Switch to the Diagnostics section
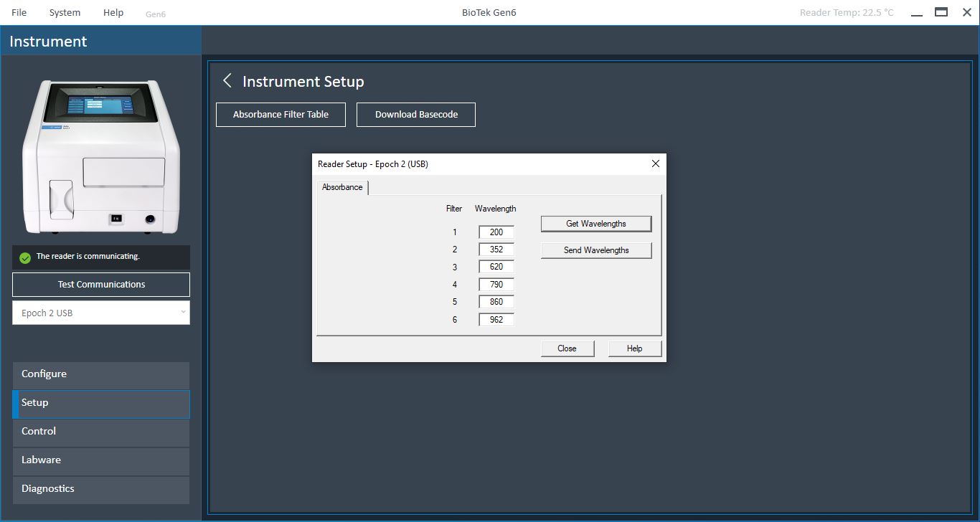980x522 pixels. pos(101,489)
